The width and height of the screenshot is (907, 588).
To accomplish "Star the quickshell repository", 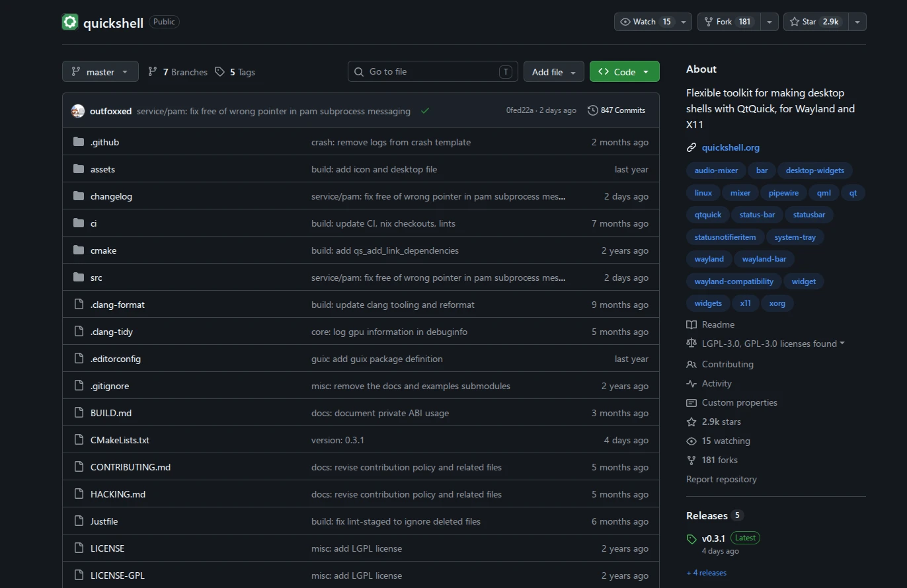I will 814,22.
